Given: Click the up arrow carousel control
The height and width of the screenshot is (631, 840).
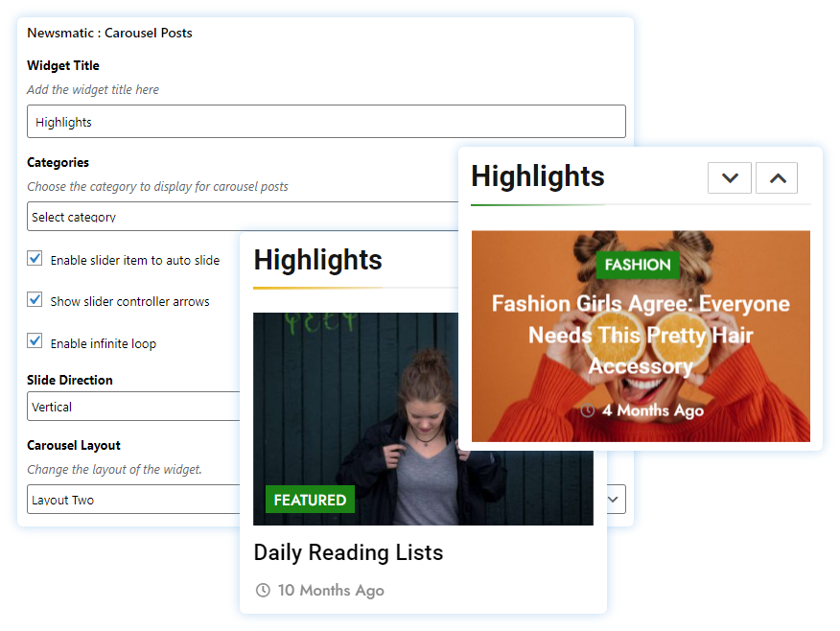Looking at the screenshot, I should coord(777,177).
